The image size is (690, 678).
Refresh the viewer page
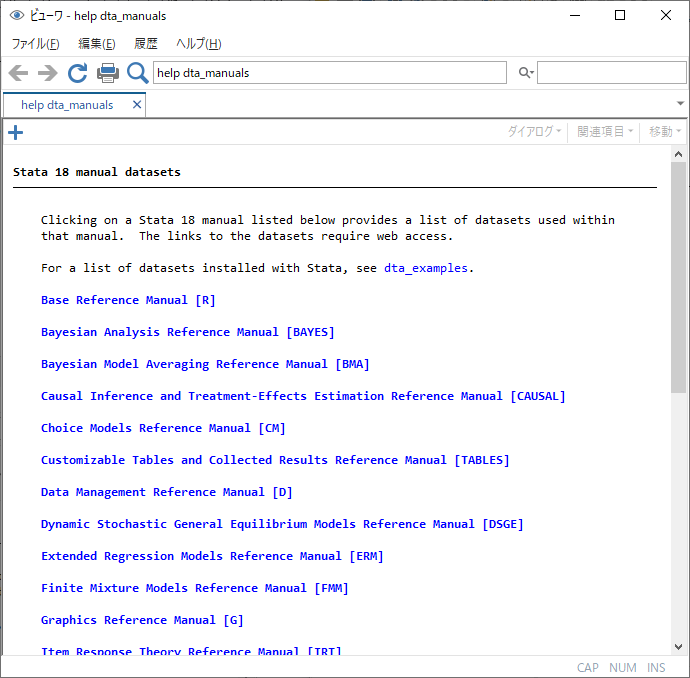tap(77, 73)
